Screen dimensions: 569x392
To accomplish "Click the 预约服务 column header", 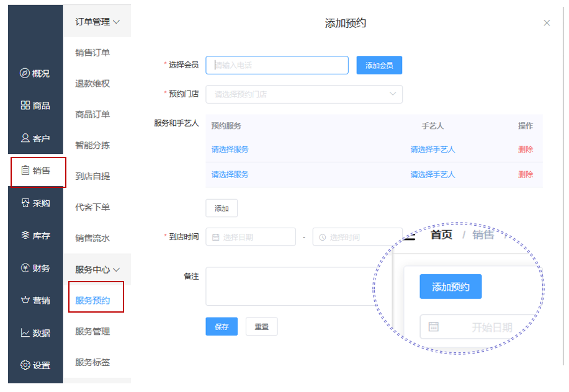I will pyautogui.click(x=226, y=125).
